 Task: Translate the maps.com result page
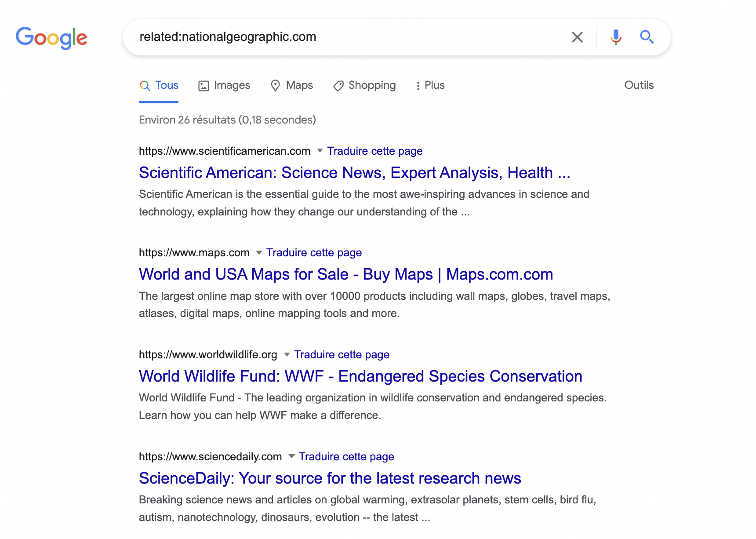point(314,253)
